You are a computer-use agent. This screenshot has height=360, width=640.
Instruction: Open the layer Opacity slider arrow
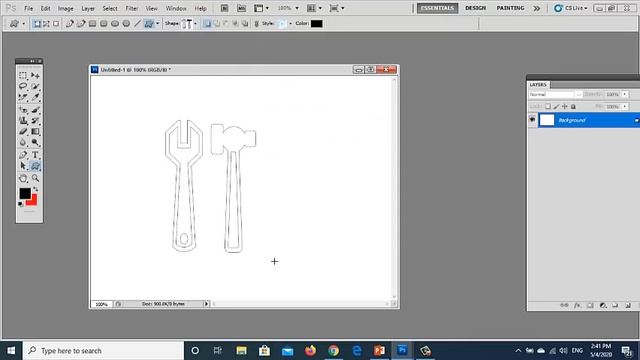[624, 94]
